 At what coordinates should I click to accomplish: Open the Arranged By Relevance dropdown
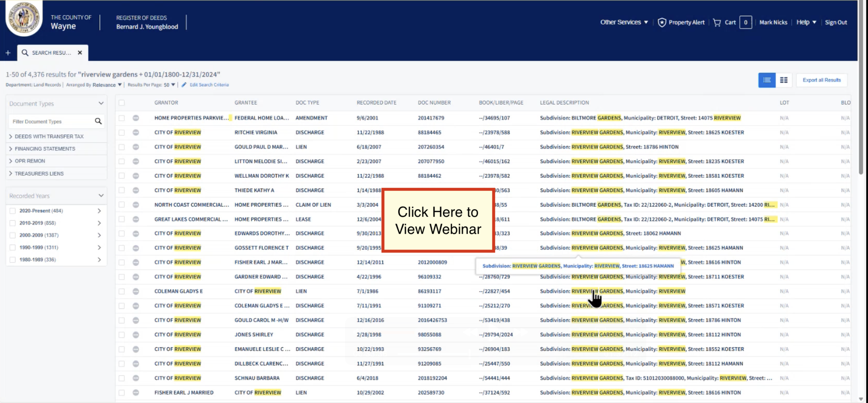click(107, 85)
